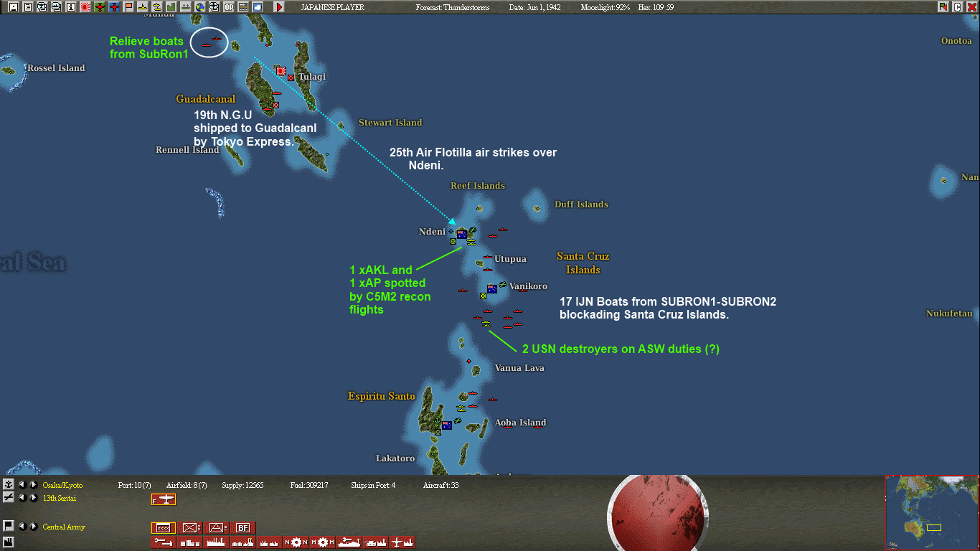Click the 'Airfield: 8(7)' value
This screenshot has width=980, height=551.
pyautogui.click(x=187, y=486)
